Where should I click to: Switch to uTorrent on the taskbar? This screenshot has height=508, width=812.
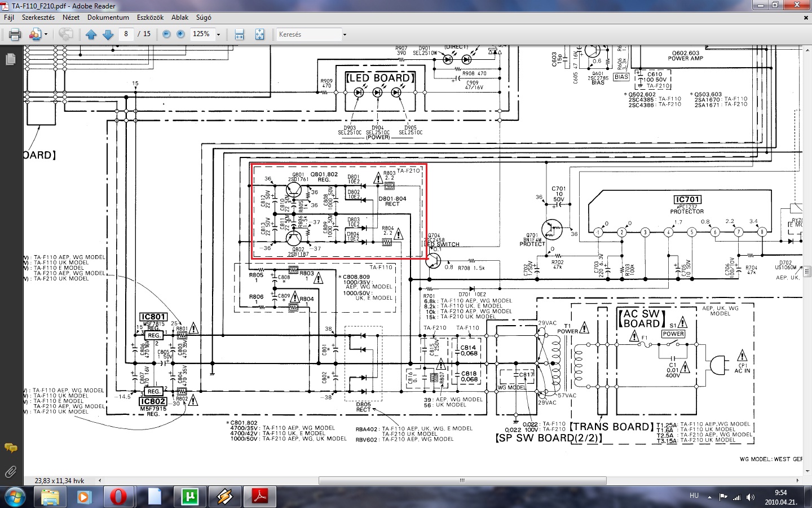pos(189,497)
